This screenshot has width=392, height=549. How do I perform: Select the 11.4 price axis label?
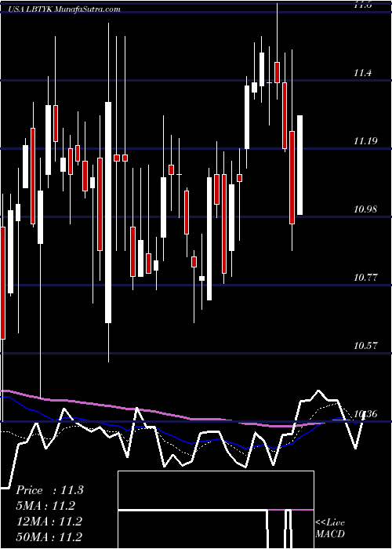pos(362,73)
